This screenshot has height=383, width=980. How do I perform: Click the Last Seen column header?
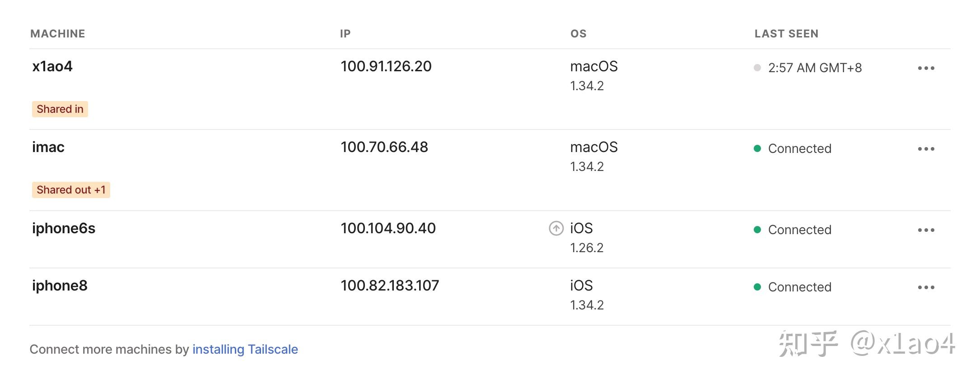click(786, 34)
